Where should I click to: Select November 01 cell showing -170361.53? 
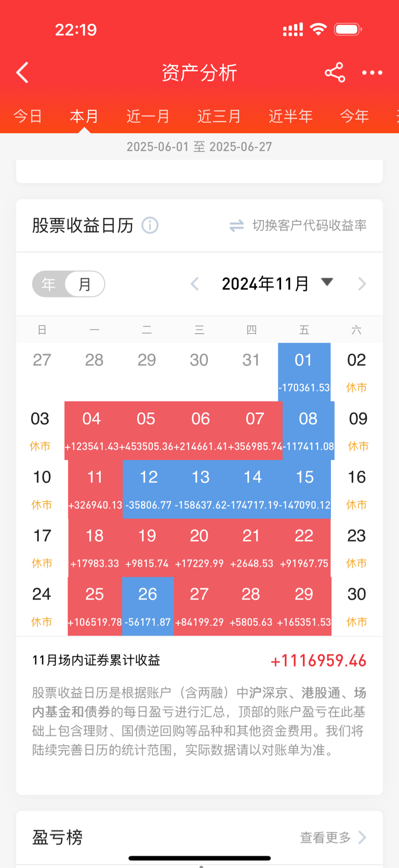(304, 372)
